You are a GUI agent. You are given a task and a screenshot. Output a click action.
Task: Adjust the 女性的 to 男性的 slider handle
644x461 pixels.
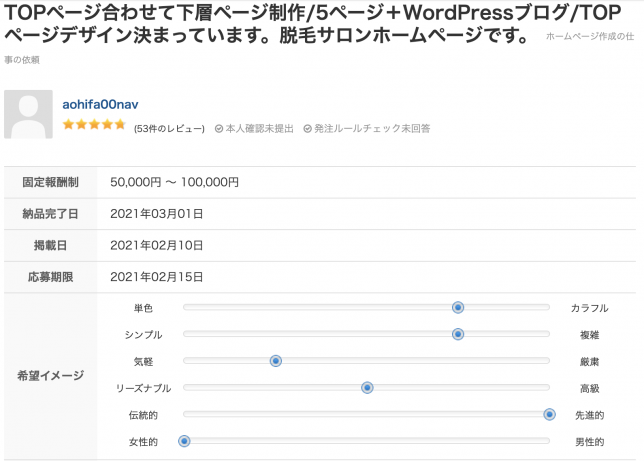[x=184, y=441]
